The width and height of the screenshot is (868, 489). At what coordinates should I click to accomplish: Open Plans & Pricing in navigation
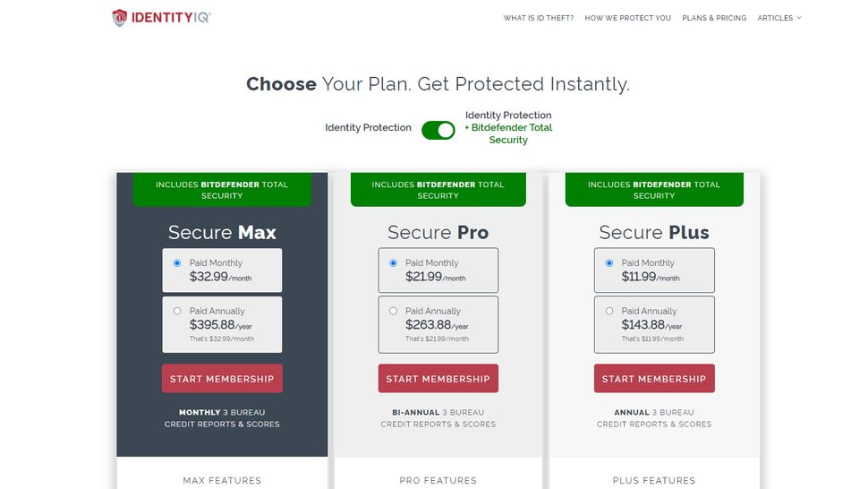(714, 18)
